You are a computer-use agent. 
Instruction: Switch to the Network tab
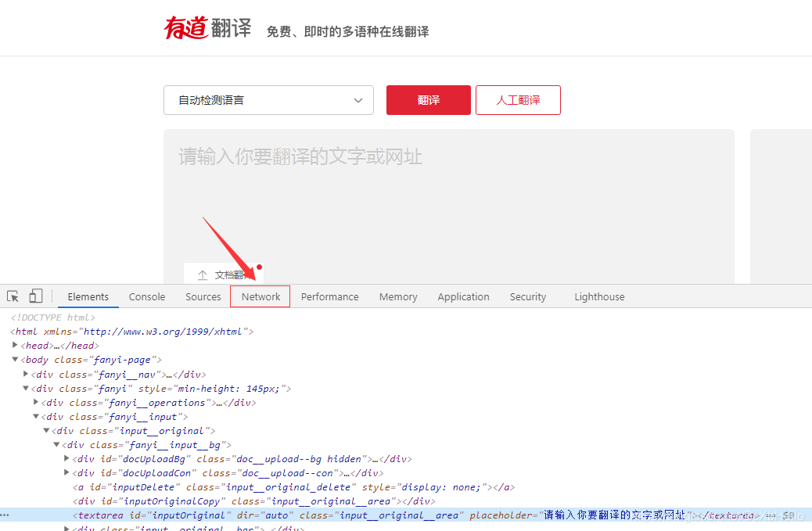pos(260,296)
